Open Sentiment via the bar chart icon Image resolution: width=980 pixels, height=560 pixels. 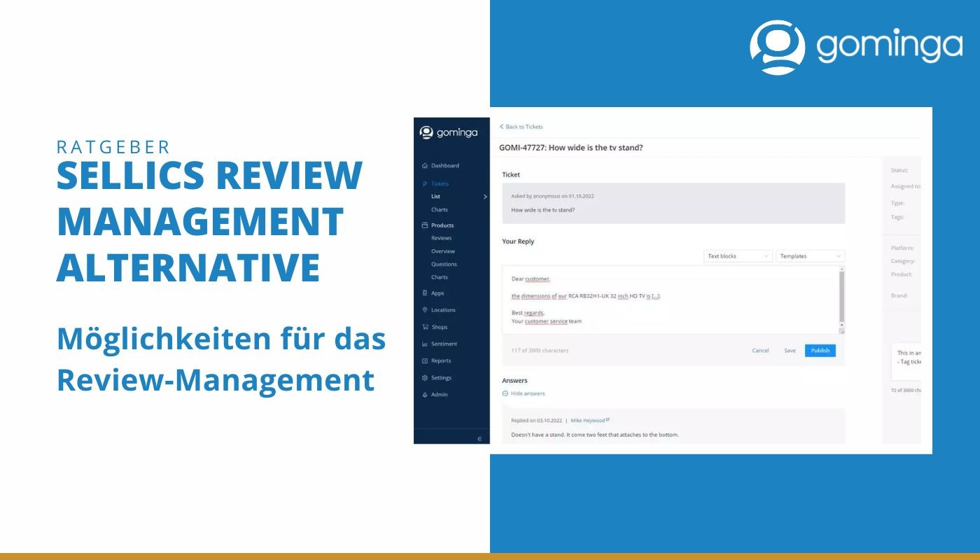click(x=425, y=344)
